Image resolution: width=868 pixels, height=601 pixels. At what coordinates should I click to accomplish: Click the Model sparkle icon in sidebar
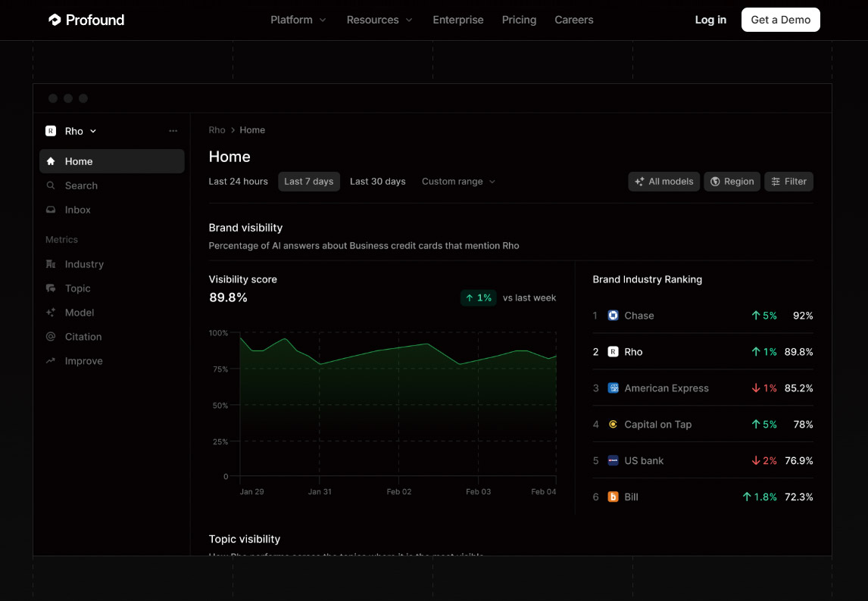tap(51, 313)
